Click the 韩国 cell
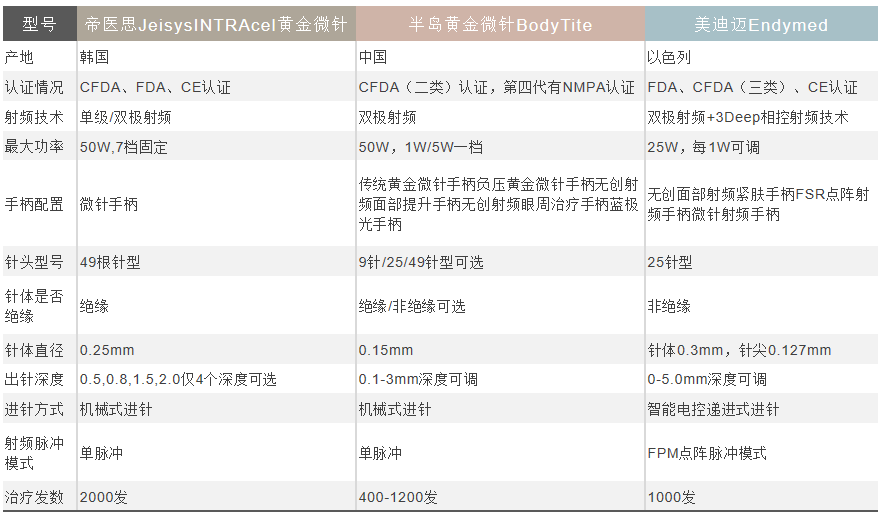Viewport: 883px width, 518px height. (x=216, y=57)
